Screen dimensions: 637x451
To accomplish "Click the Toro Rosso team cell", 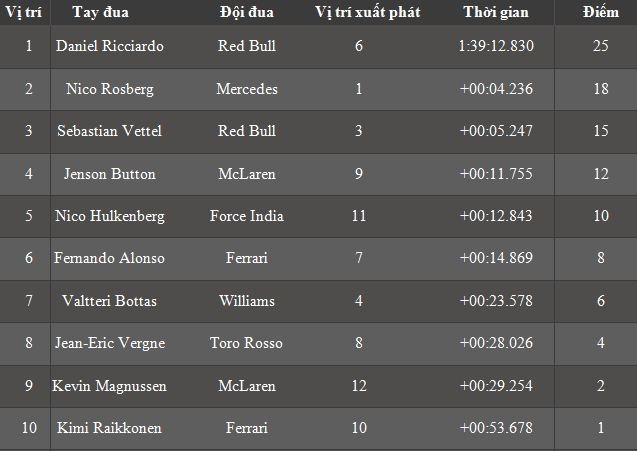I will coord(247,343).
